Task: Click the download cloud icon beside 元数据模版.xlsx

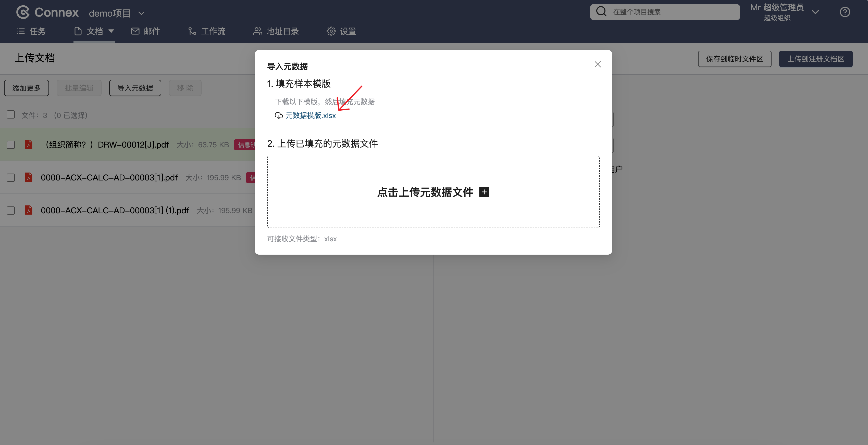Action: pos(278,115)
